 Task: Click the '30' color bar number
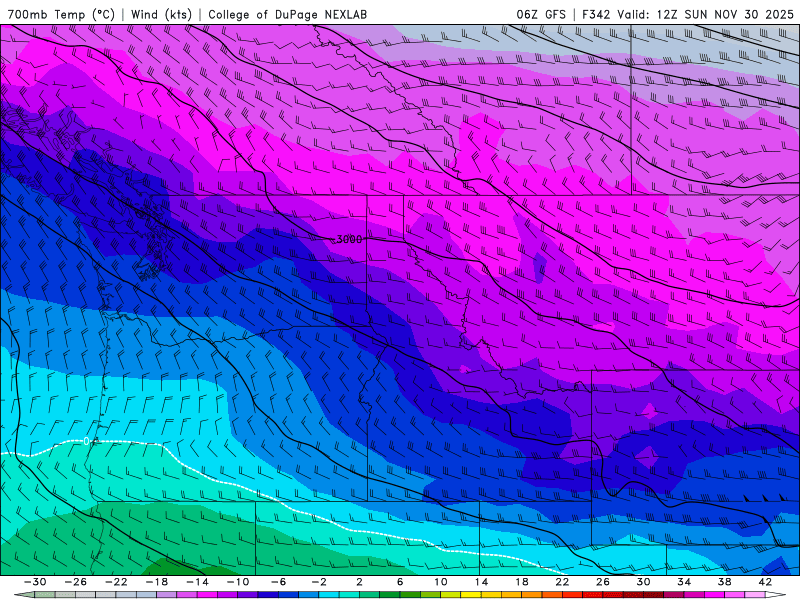[x=643, y=582]
